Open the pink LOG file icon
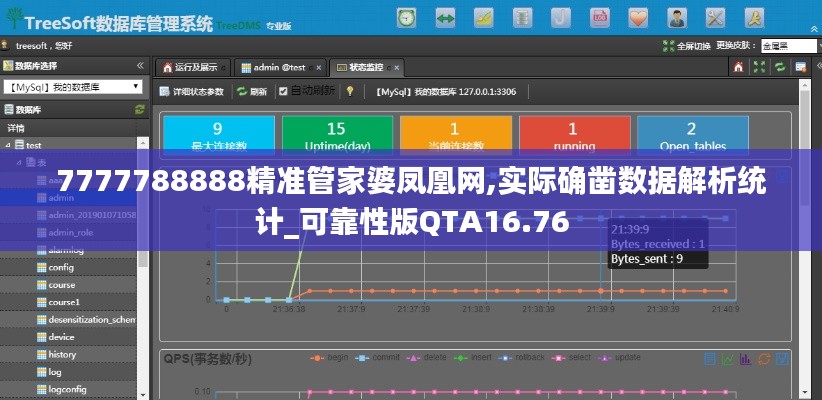The height and width of the screenshot is (400, 822). [600, 18]
